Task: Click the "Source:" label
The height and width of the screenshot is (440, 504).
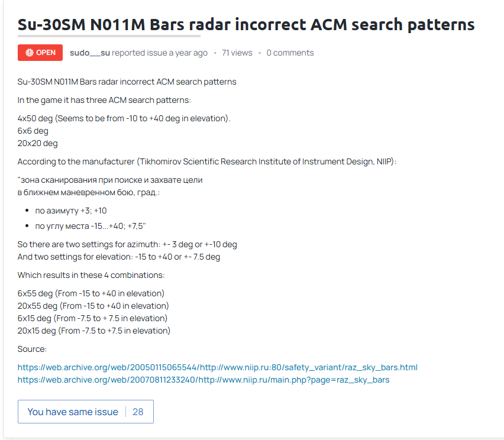Action: point(32,349)
